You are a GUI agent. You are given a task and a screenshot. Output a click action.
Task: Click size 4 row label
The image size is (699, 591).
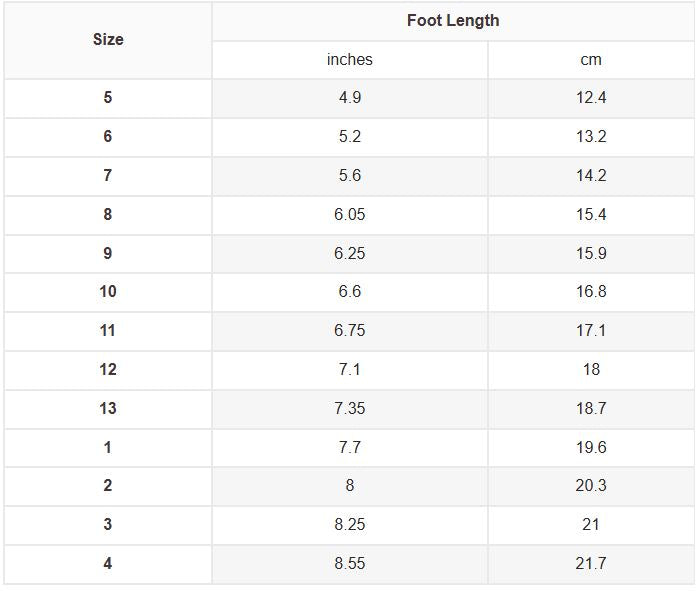click(x=108, y=564)
